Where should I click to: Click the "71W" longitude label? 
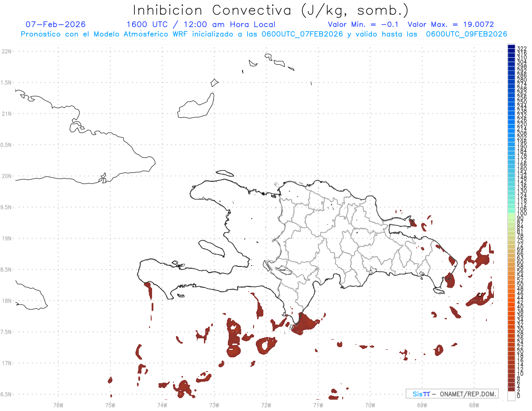[x=318, y=404]
